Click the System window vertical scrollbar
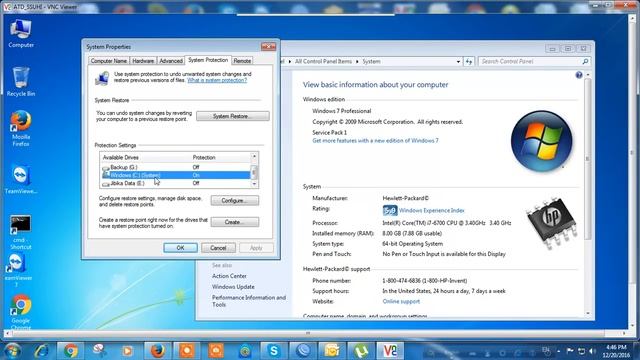 pyautogui.click(x=588, y=159)
